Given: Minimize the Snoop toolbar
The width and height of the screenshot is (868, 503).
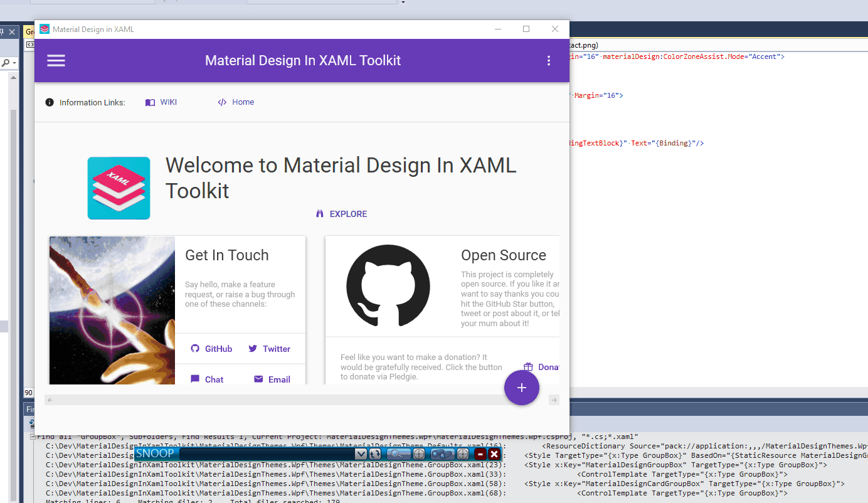Looking at the screenshot, I should pos(480,454).
